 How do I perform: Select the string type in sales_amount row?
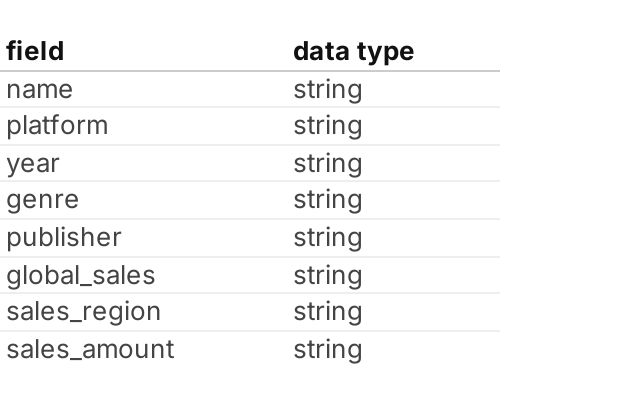coord(327,349)
